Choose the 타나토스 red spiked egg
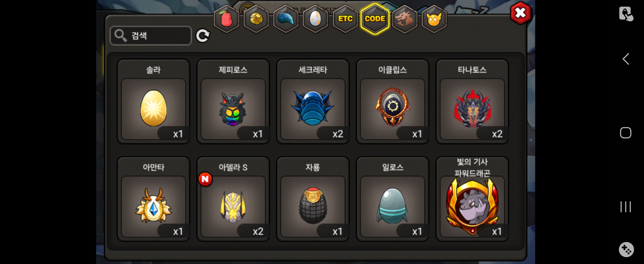Viewport: 644px width, 264px height. (x=472, y=101)
